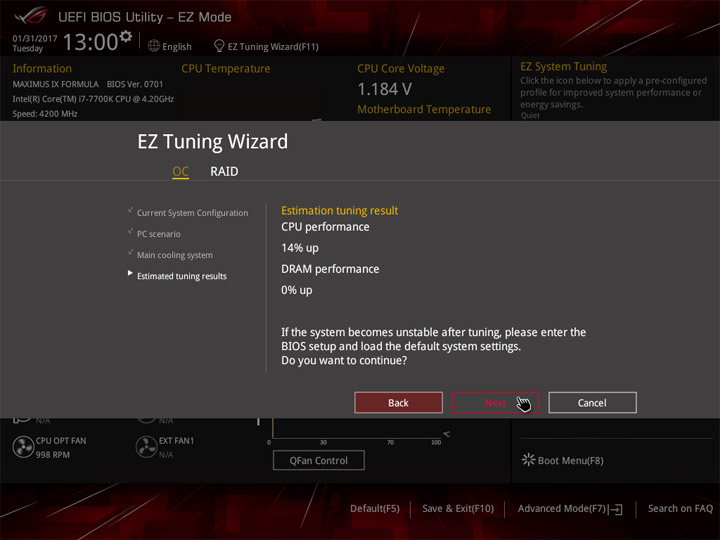
Task: Click the CPU Core Voltage heading
Action: pyautogui.click(x=401, y=68)
